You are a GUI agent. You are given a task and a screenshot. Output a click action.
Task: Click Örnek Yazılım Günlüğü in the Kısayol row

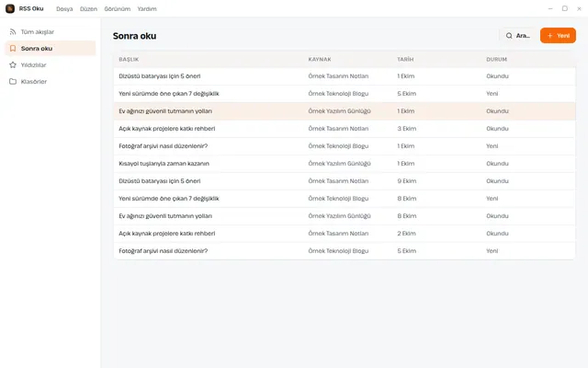pyautogui.click(x=339, y=164)
